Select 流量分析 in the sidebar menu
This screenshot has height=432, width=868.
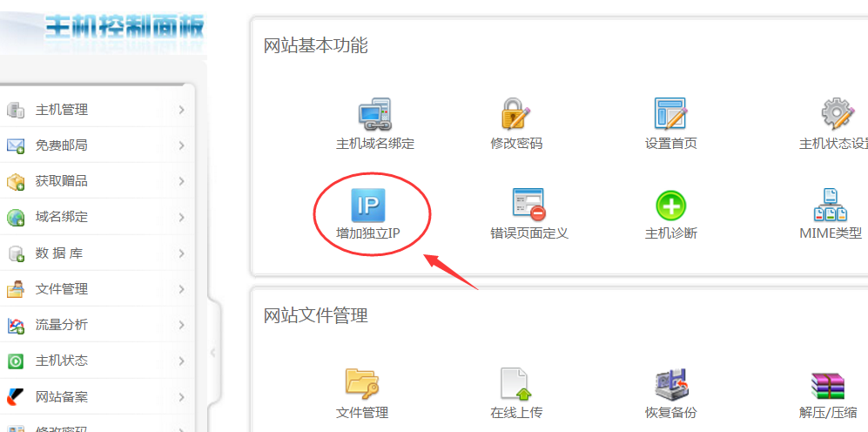pyautogui.click(x=61, y=325)
